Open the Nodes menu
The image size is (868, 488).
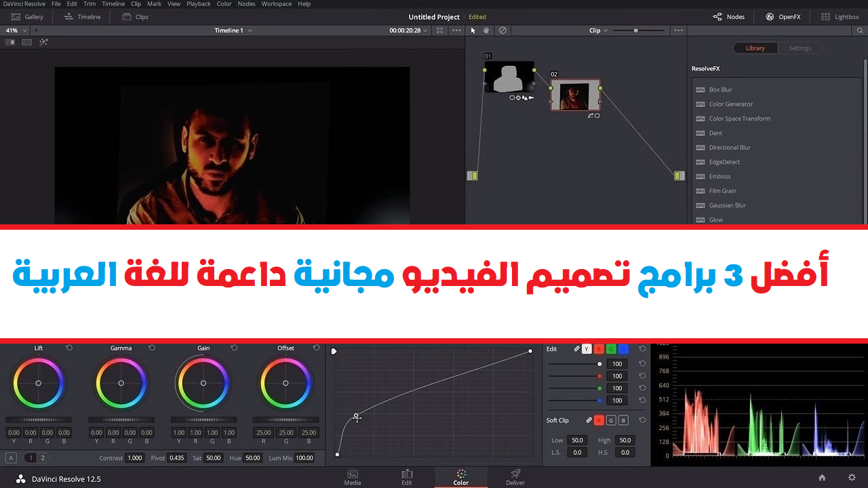point(247,4)
